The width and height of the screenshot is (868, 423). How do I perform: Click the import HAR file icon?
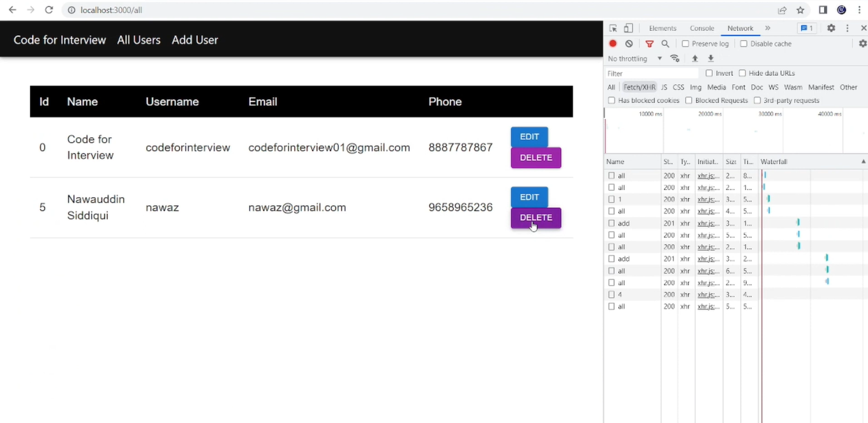click(x=695, y=58)
